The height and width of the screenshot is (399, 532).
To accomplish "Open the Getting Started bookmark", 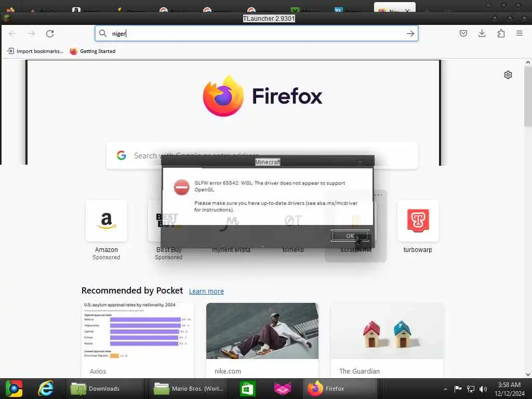I will (x=92, y=51).
